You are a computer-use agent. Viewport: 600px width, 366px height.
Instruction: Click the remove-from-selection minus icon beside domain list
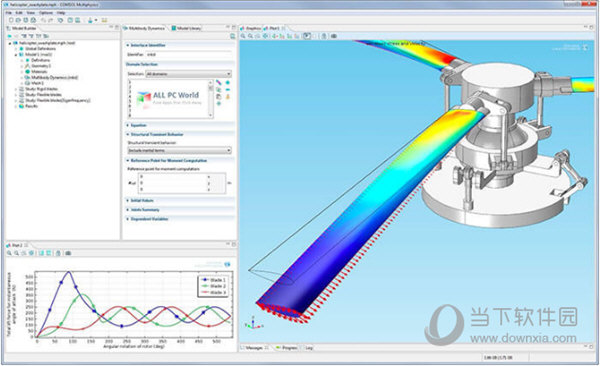click(x=228, y=90)
